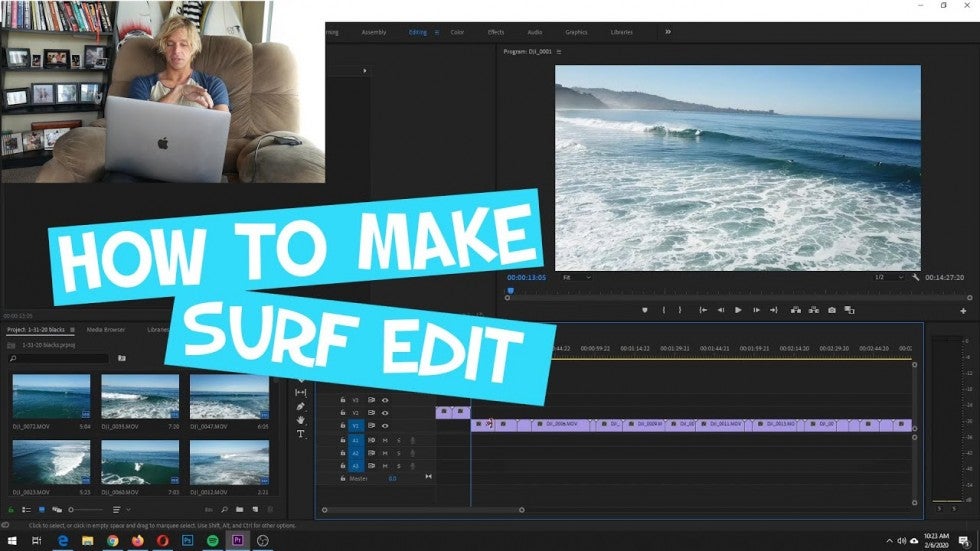This screenshot has width=980, height=551.
Task: Toggle lock on video track V2
Action: pyautogui.click(x=342, y=413)
